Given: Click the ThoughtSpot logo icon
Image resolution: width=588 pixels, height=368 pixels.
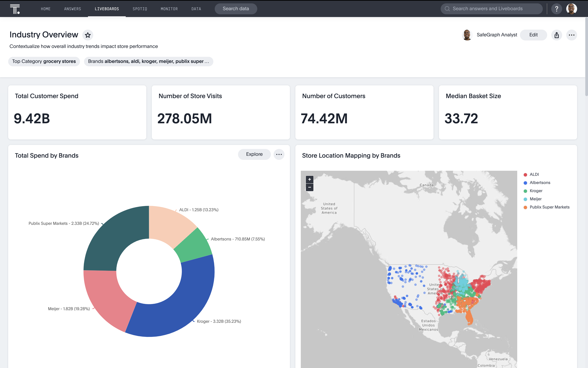Looking at the screenshot, I should pos(15,9).
